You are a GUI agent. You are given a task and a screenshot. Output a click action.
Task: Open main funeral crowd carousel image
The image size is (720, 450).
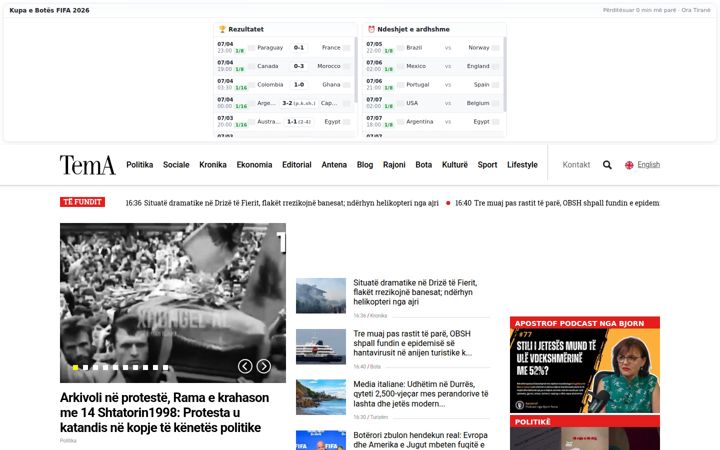coord(173,303)
